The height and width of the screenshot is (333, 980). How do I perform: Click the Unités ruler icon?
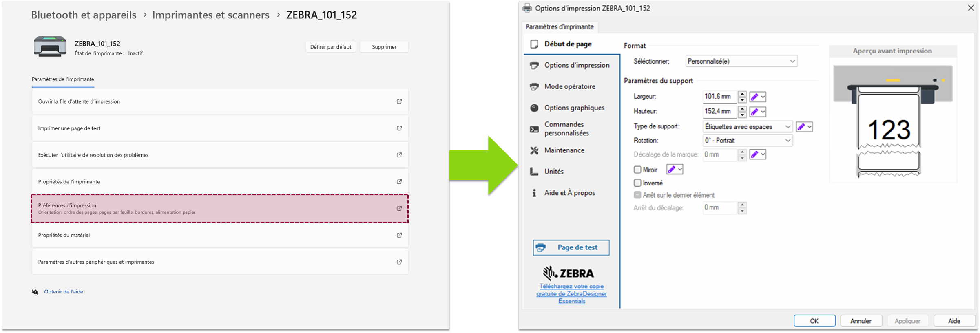point(534,172)
